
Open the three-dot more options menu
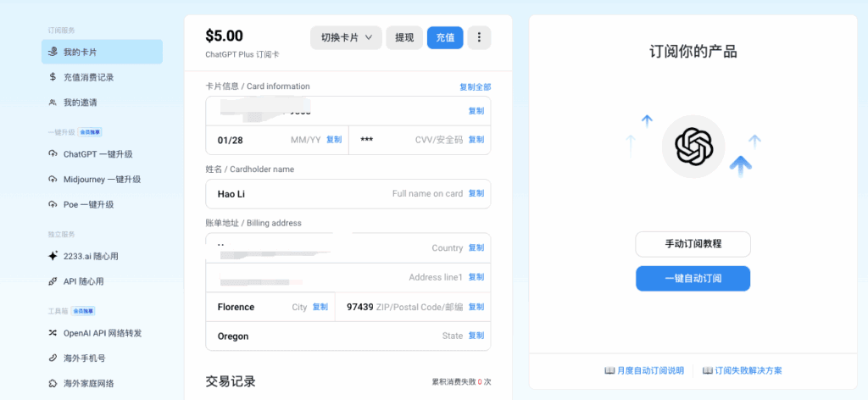(x=480, y=37)
